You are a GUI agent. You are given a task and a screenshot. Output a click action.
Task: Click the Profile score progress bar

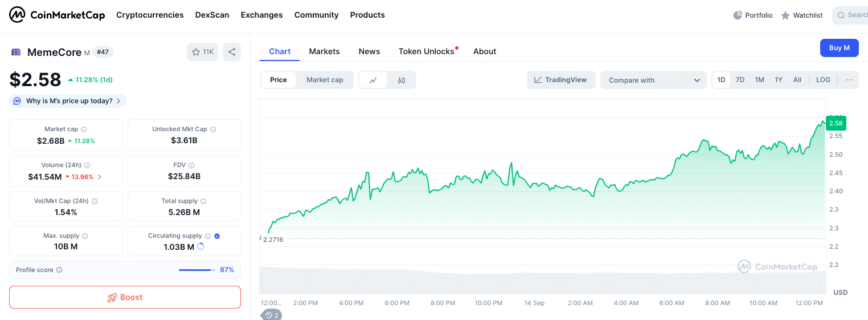[196, 270]
